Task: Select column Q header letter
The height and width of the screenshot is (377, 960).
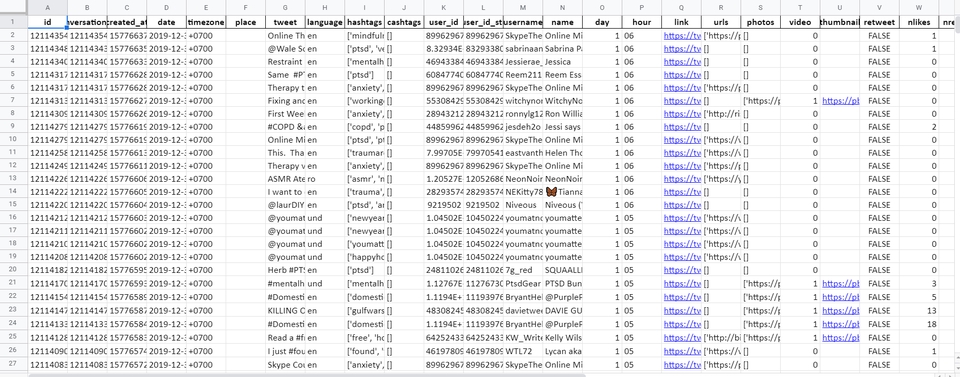Action: [681, 7]
